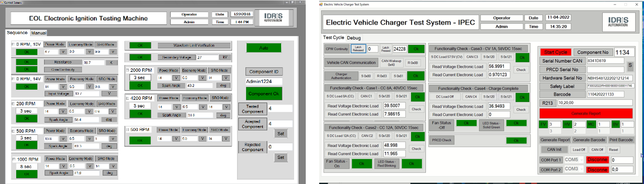Click the red Disconnect button for COM Port 1
The height and width of the screenshot is (184, 644).
pos(597,160)
